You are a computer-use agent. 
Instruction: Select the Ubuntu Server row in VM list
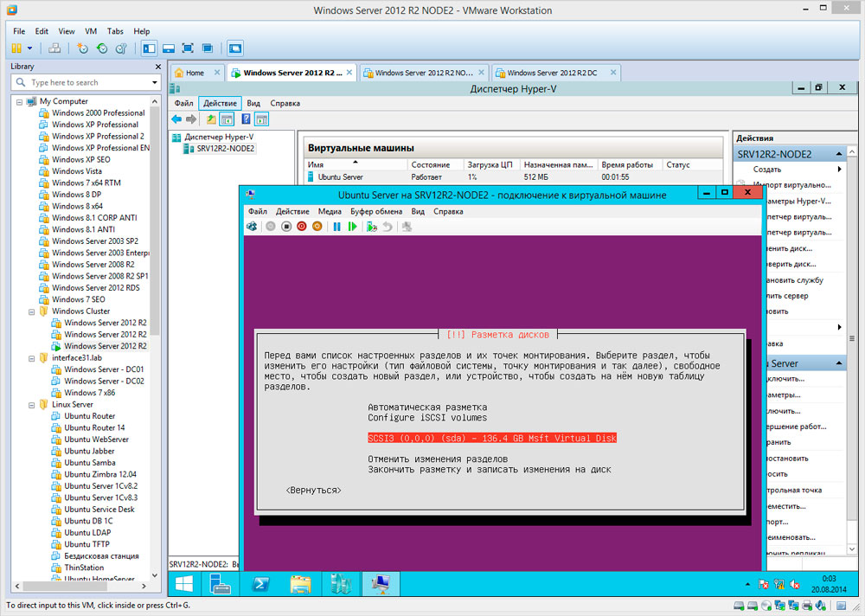pos(513,177)
